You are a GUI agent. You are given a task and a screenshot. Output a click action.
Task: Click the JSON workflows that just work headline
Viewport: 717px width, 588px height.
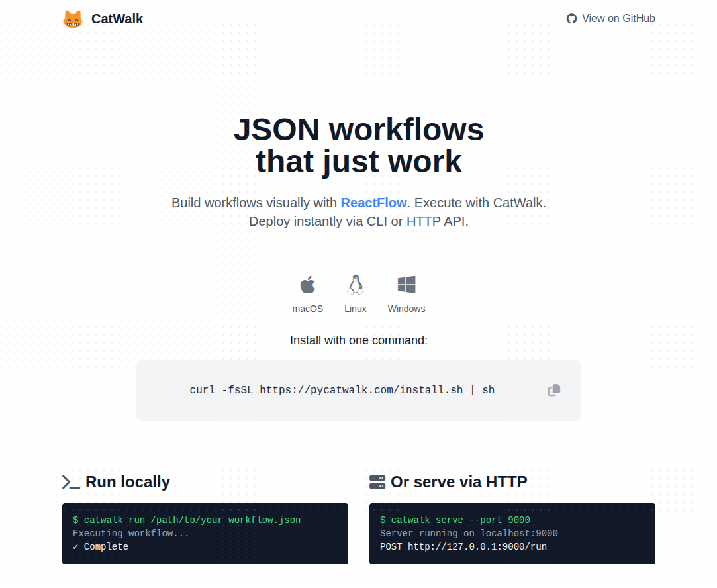click(359, 146)
